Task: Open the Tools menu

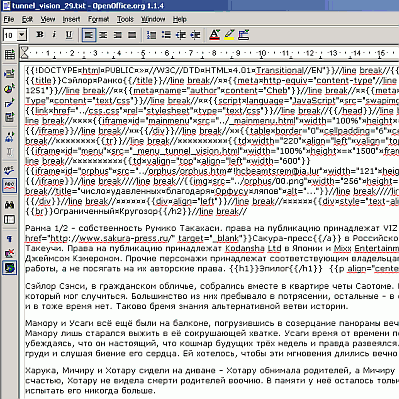Action: click(x=125, y=19)
